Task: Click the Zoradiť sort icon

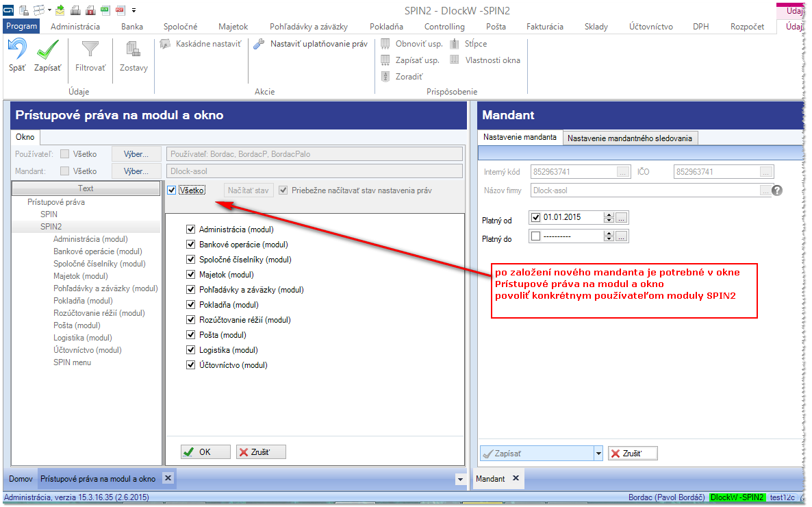Action: coord(385,77)
